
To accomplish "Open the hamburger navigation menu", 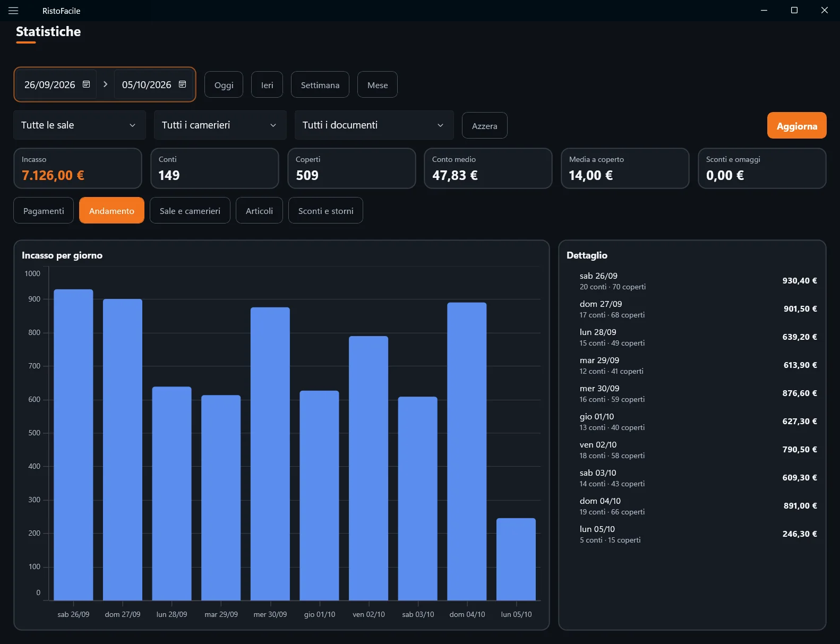I will pos(13,11).
